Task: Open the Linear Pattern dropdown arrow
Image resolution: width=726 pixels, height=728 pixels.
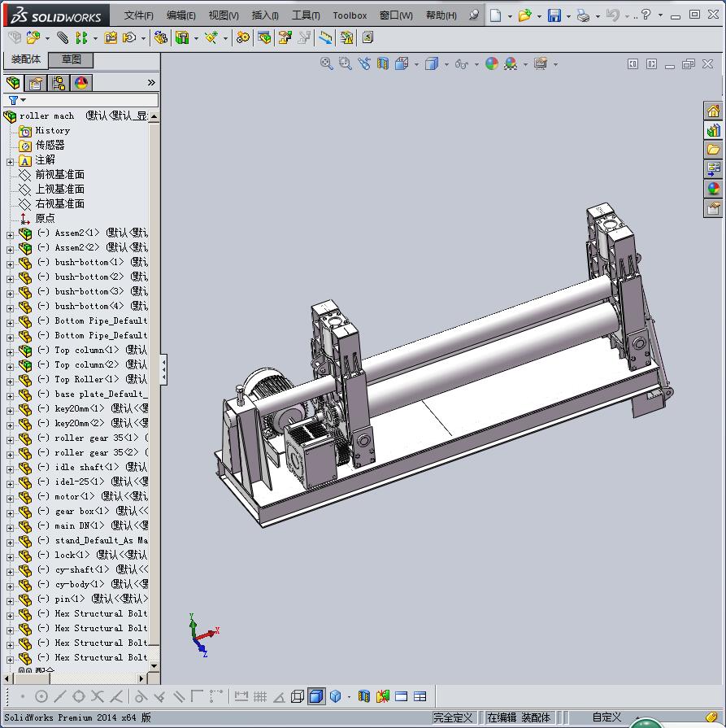Action: click(95, 38)
